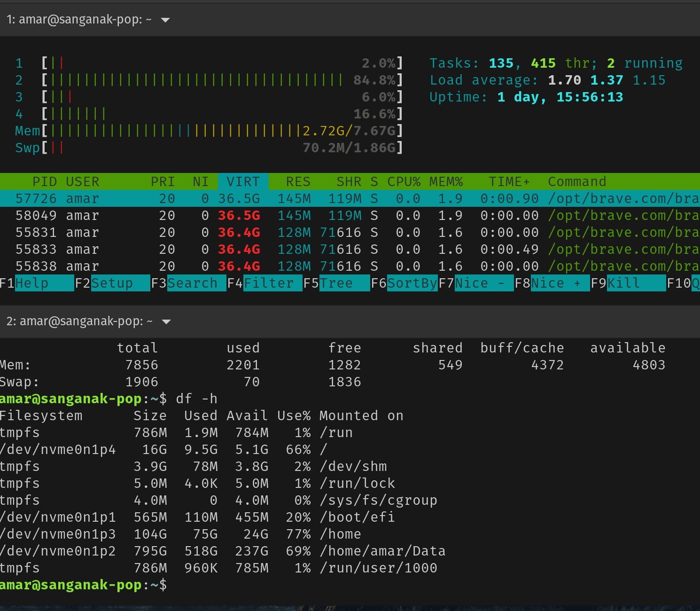
Task: Select process row with PID 55833
Action: [350, 250]
